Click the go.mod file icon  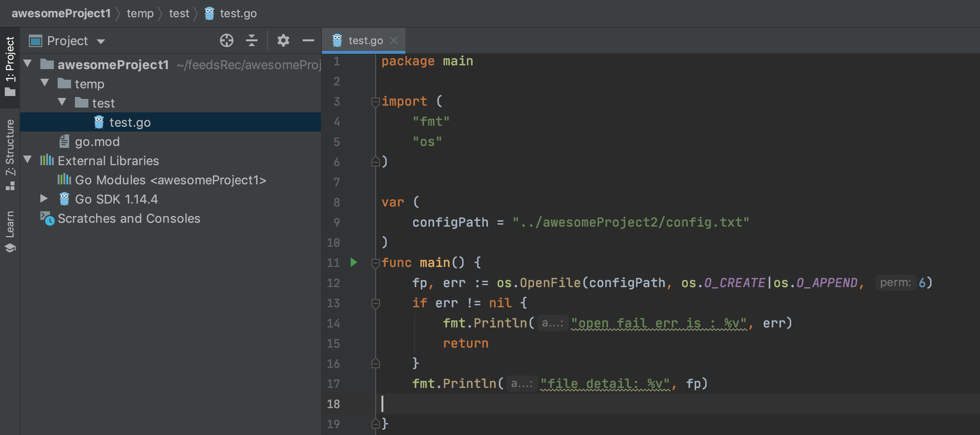[x=64, y=141]
